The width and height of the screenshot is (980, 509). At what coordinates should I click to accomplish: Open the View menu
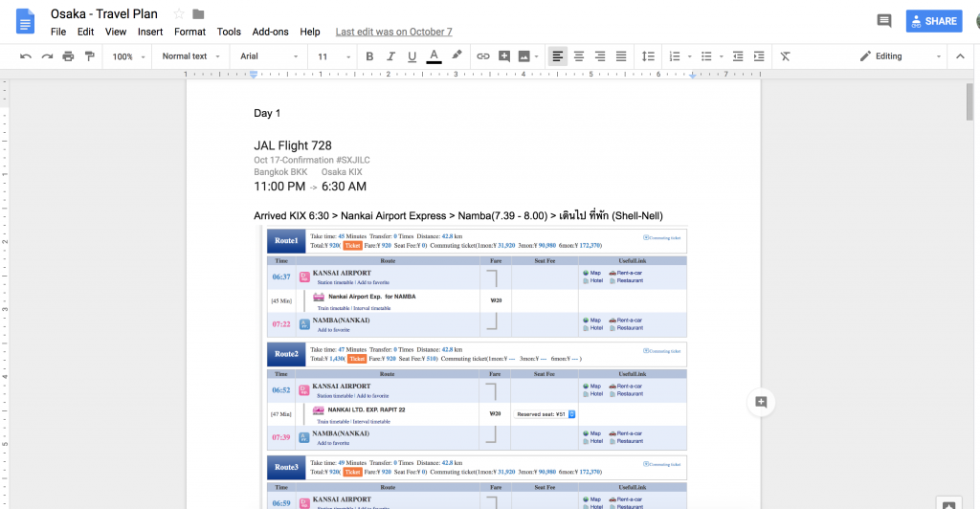pyautogui.click(x=116, y=32)
